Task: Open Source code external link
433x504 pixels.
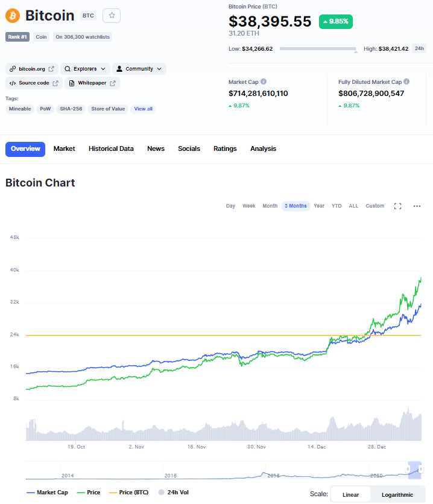Action: 34,83
